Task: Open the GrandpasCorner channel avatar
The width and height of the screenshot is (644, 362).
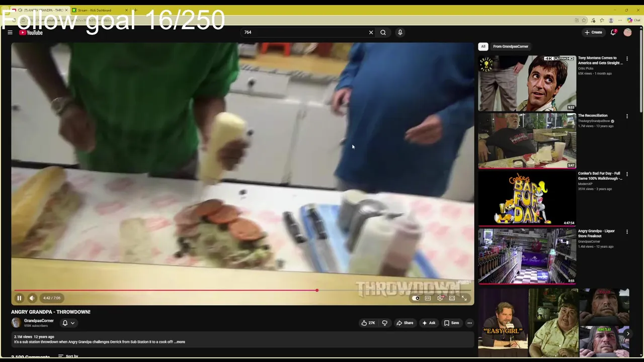Action: 16,323
